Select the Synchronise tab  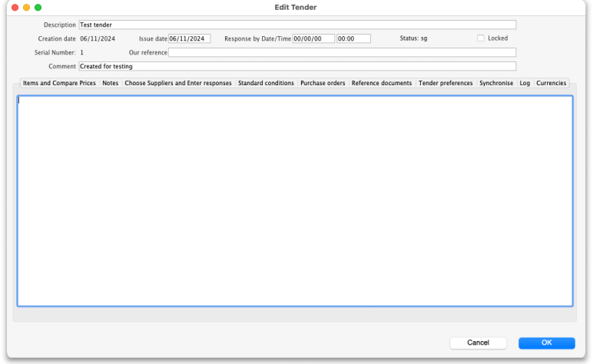pyautogui.click(x=496, y=83)
